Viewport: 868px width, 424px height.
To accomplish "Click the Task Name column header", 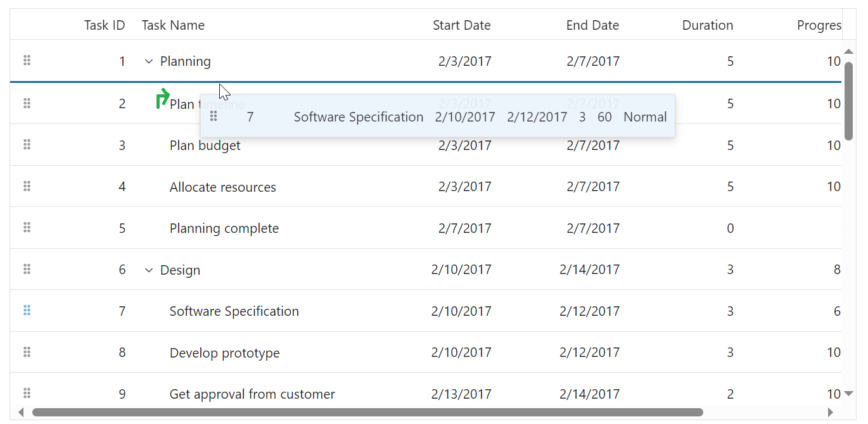I will coord(173,25).
